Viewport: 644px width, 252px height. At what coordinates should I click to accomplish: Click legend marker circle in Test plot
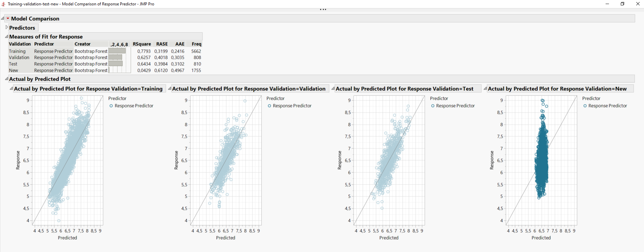coord(433,106)
